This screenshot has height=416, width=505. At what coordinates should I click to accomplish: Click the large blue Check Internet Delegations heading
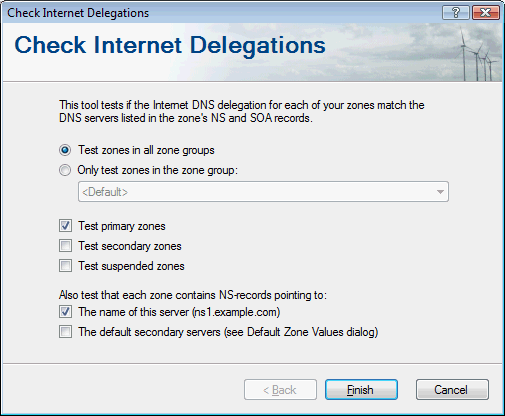[x=170, y=45]
